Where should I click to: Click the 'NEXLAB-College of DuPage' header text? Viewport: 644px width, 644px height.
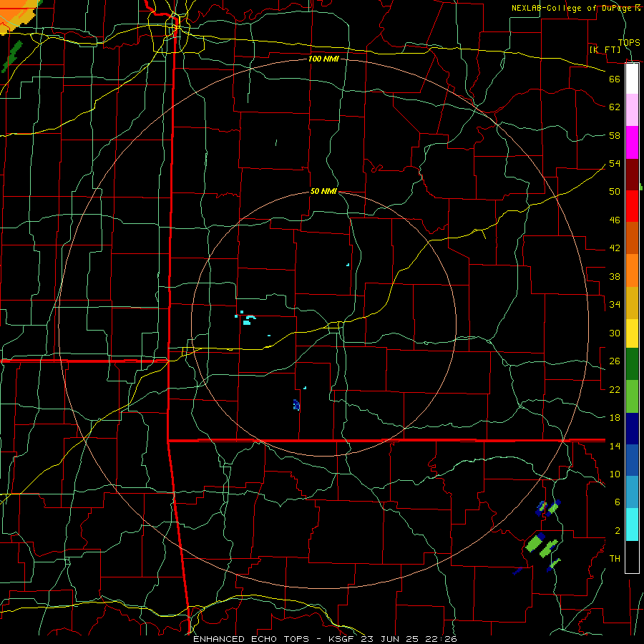pyautogui.click(x=571, y=8)
